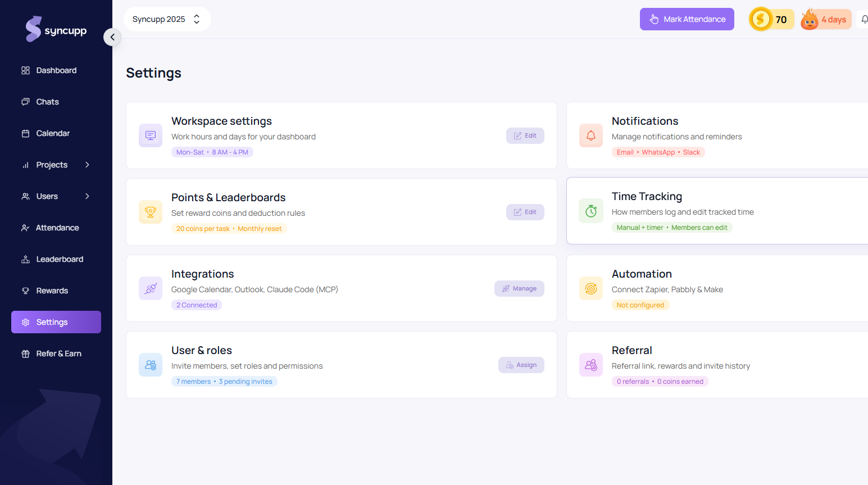Open the notification bell in the header
This screenshot has width=868, height=485.
(865, 19)
